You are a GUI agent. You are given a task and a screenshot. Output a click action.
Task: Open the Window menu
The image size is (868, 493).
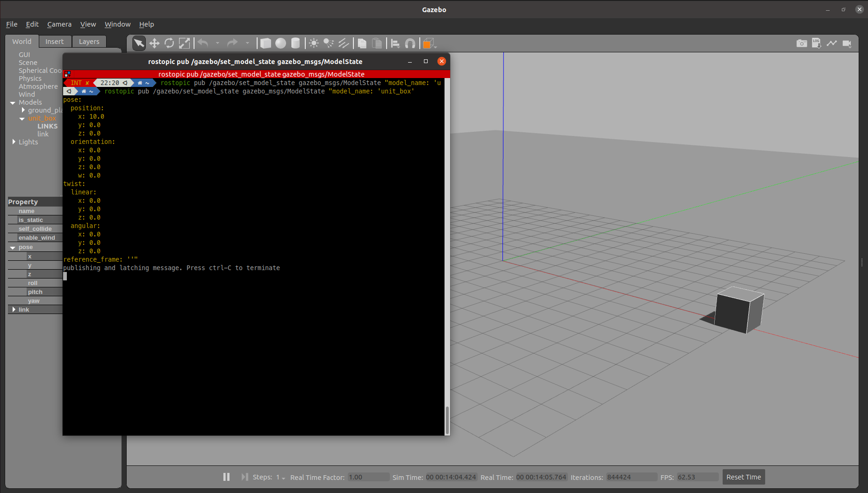click(118, 24)
